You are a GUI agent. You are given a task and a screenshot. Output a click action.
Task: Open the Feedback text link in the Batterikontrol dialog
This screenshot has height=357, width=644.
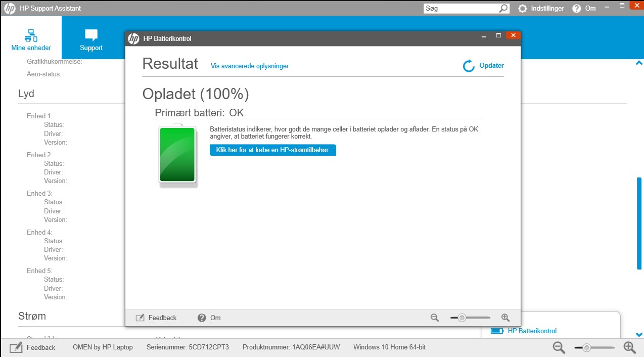pyautogui.click(x=162, y=318)
